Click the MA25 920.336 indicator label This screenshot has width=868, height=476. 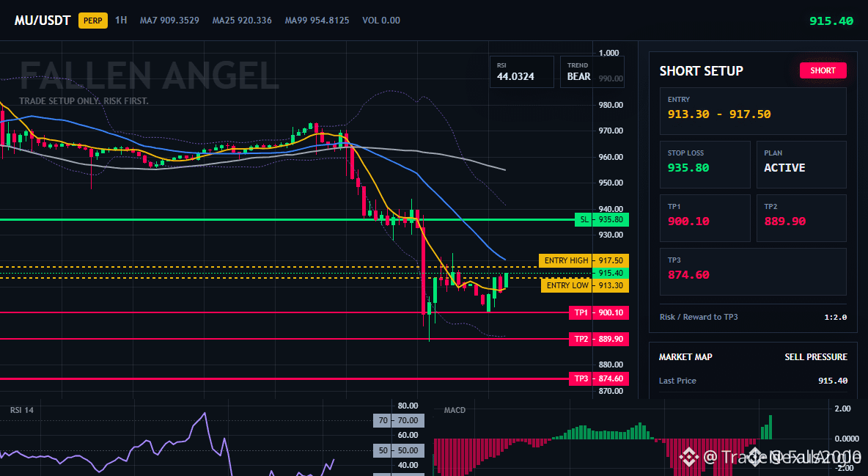tap(242, 21)
